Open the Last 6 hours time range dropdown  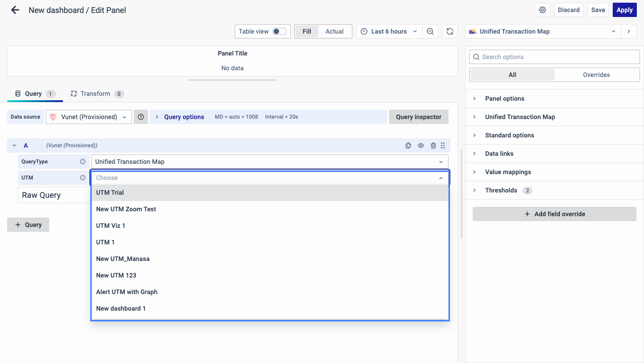point(389,31)
